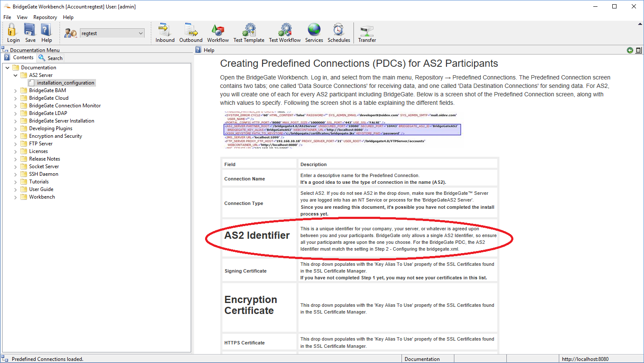The width and height of the screenshot is (644, 363).
Task: Select Socket Server in tree
Action: pyautogui.click(x=44, y=166)
